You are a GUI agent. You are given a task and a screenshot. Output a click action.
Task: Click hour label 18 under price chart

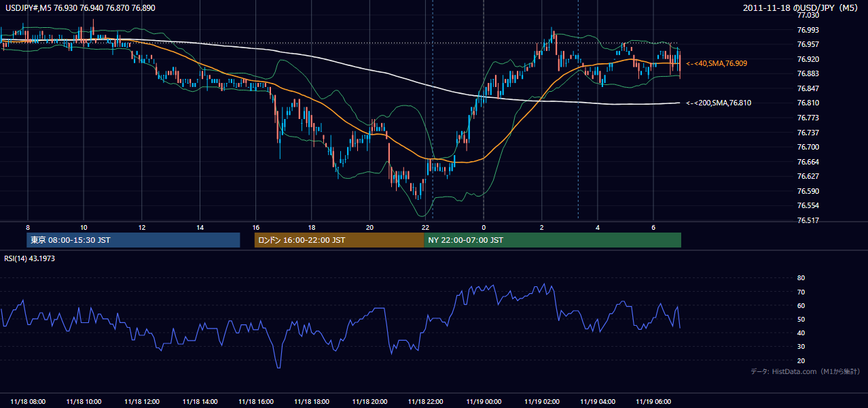click(312, 226)
